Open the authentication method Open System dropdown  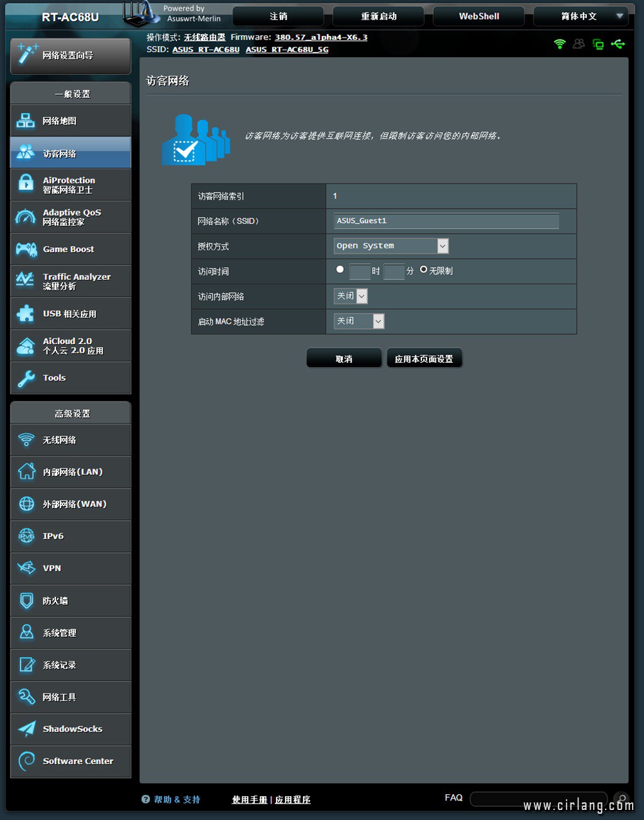(x=391, y=246)
